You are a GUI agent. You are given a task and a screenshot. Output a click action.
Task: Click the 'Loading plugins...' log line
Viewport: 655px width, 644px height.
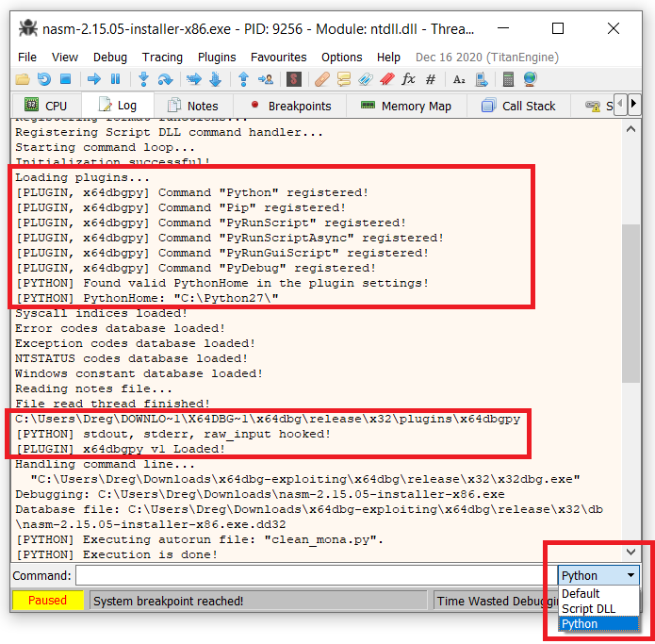[82, 177]
